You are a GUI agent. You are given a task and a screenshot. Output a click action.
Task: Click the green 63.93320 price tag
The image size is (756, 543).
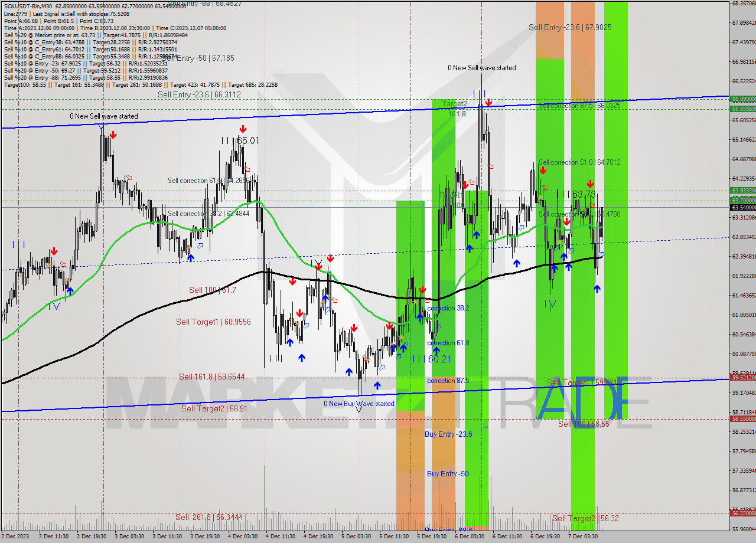coord(743,191)
